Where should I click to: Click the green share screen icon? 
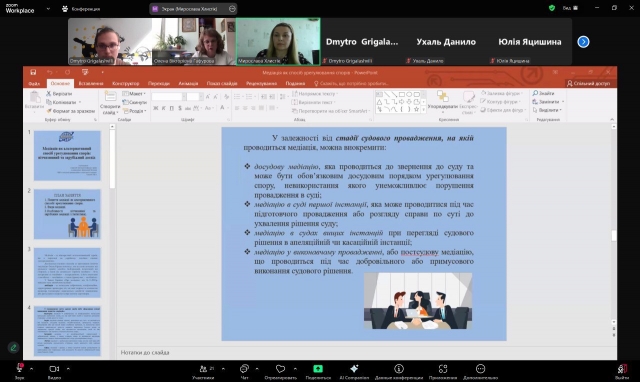(x=318, y=369)
